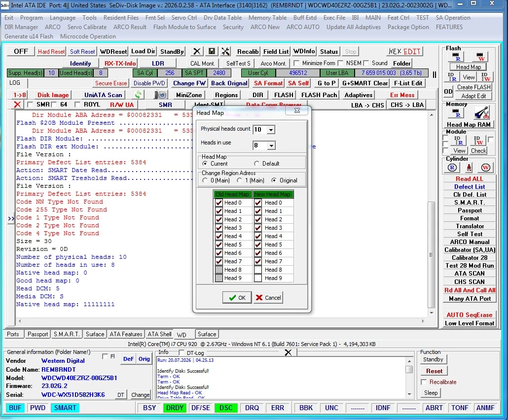Open the Heads in use dropdown
Image resolution: width=508 pixels, height=420 pixels.
(x=271, y=146)
